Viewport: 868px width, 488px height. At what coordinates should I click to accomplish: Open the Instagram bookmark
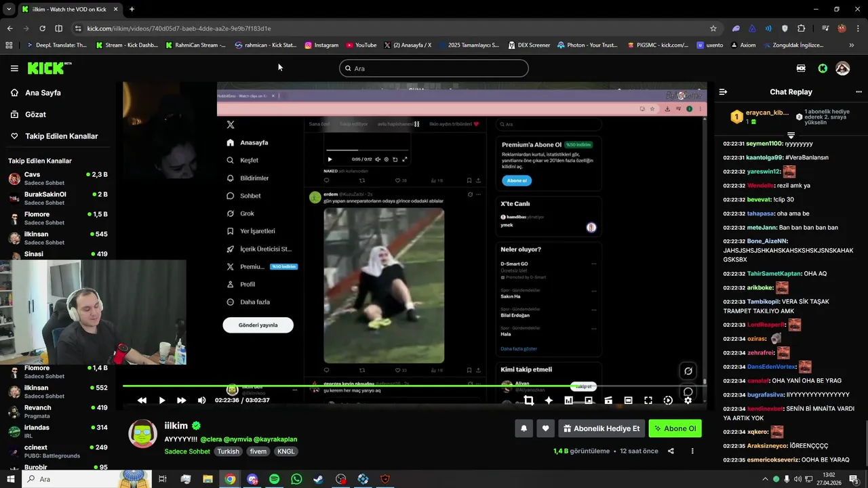pyautogui.click(x=322, y=45)
